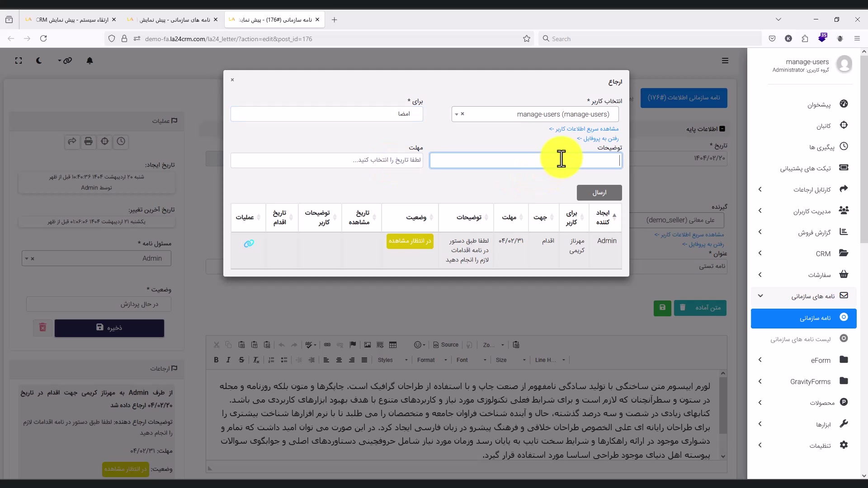Viewport: 868px width, 488px height.
Task: Click the chain link icon in referral row
Action: coord(249,244)
